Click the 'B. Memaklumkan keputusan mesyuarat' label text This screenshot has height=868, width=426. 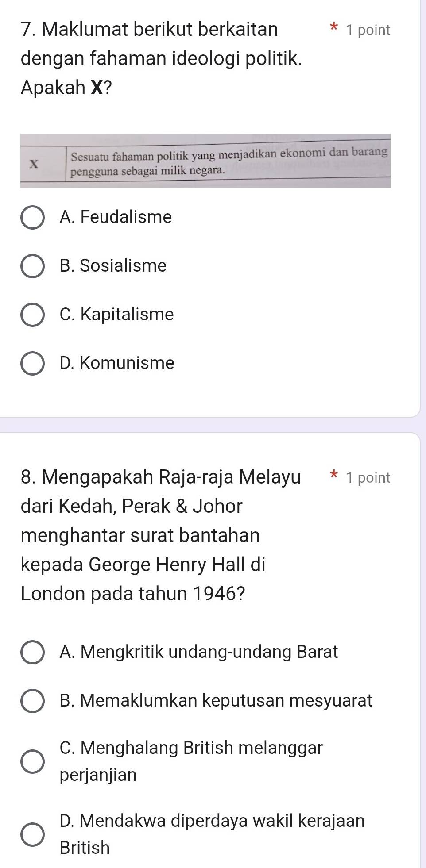(x=216, y=701)
